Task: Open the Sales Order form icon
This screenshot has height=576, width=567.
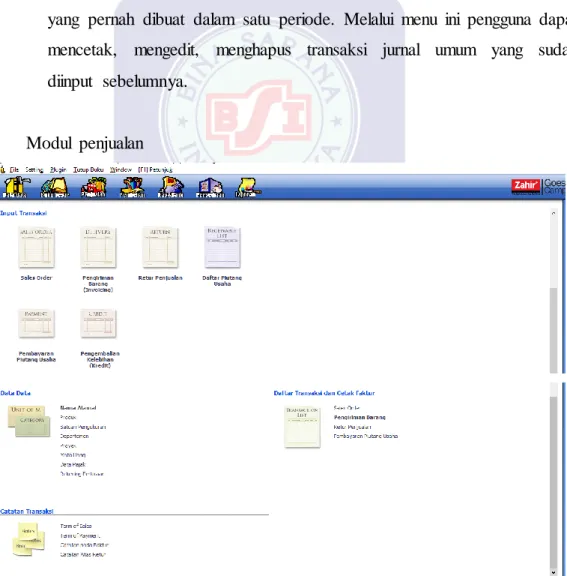Action: [x=36, y=247]
